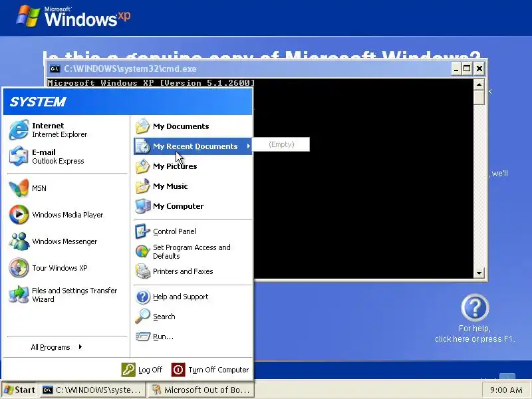Click 'Microsoft Windows XP [Version 5.1.2600]' text
Image resolution: width=532 pixels, height=399 pixels.
151,82
